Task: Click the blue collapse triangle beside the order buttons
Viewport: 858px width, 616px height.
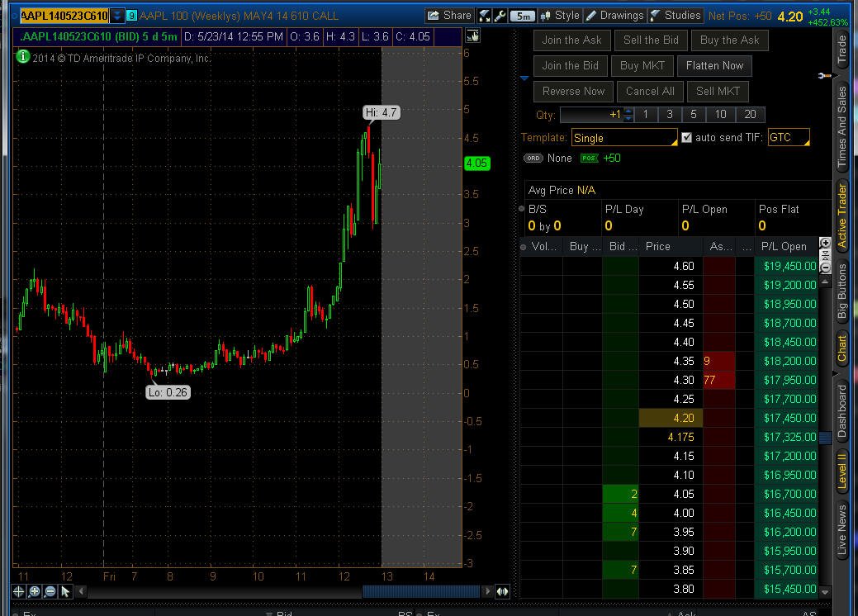Action: pyautogui.click(x=524, y=78)
